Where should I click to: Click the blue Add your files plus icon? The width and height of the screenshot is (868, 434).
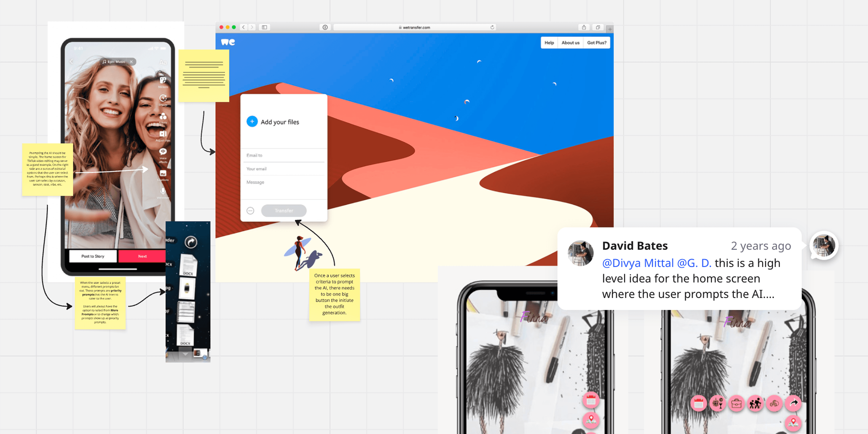(x=252, y=121)
